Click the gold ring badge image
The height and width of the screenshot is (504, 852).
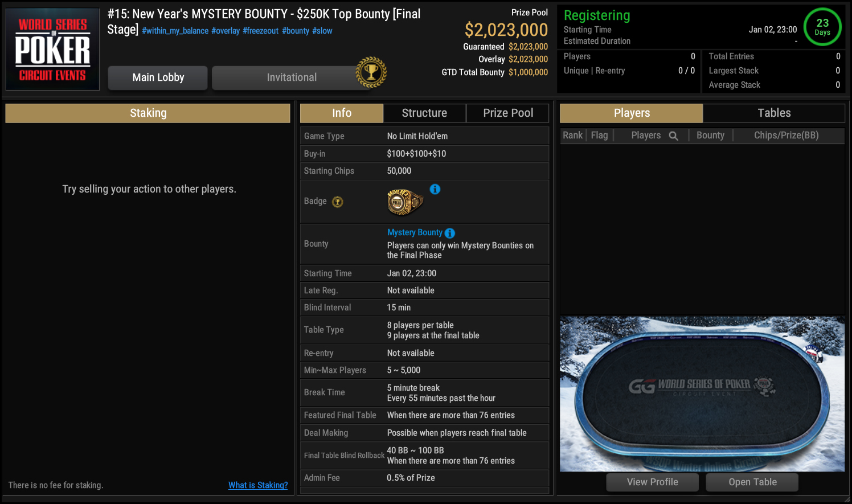point(405,202)
